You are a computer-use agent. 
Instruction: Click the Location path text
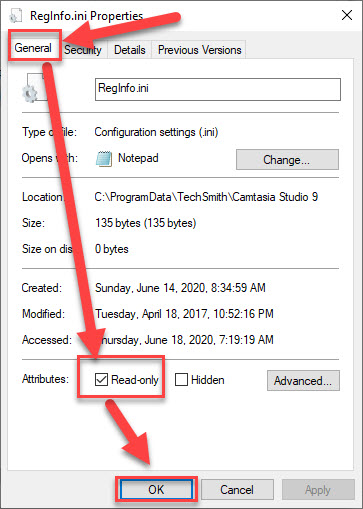coord(206,197)
